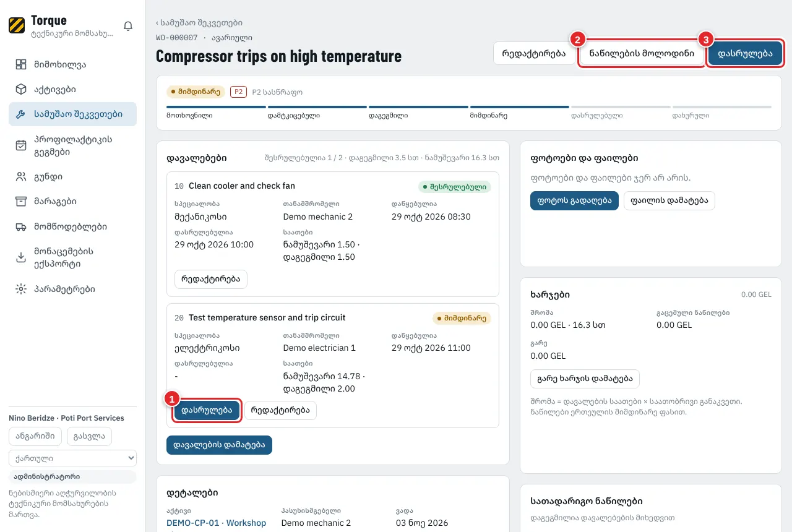Click the P2 priority badge
Viewport: 792px width, 532px height.
click(x=238, y=92)
